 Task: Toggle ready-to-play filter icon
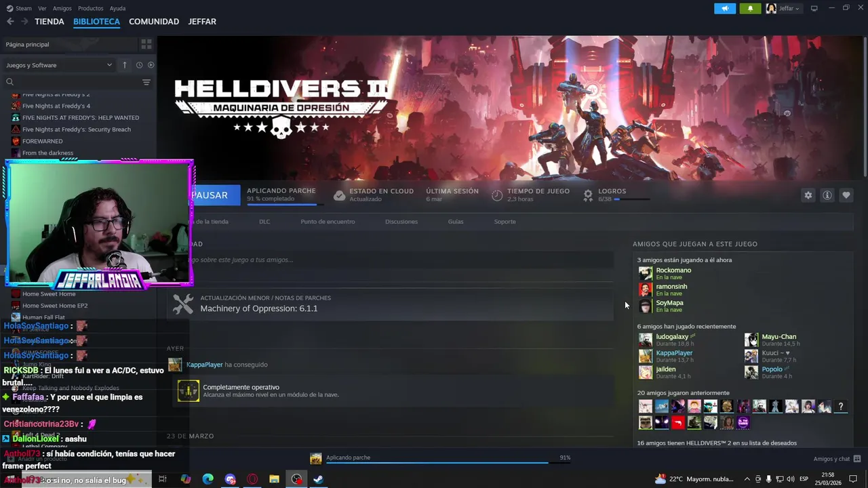tap(151, 65)
